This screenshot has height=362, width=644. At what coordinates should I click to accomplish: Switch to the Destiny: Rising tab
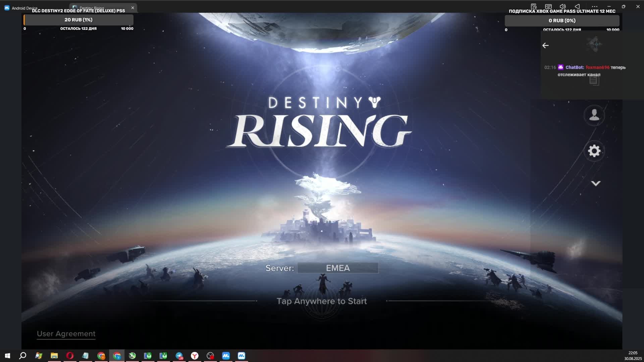point(97,8)
